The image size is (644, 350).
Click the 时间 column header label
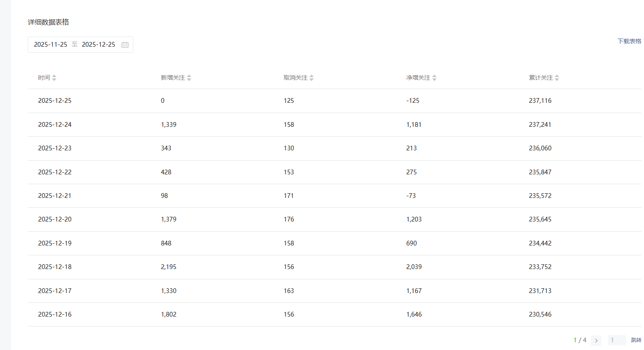point(44,78)
